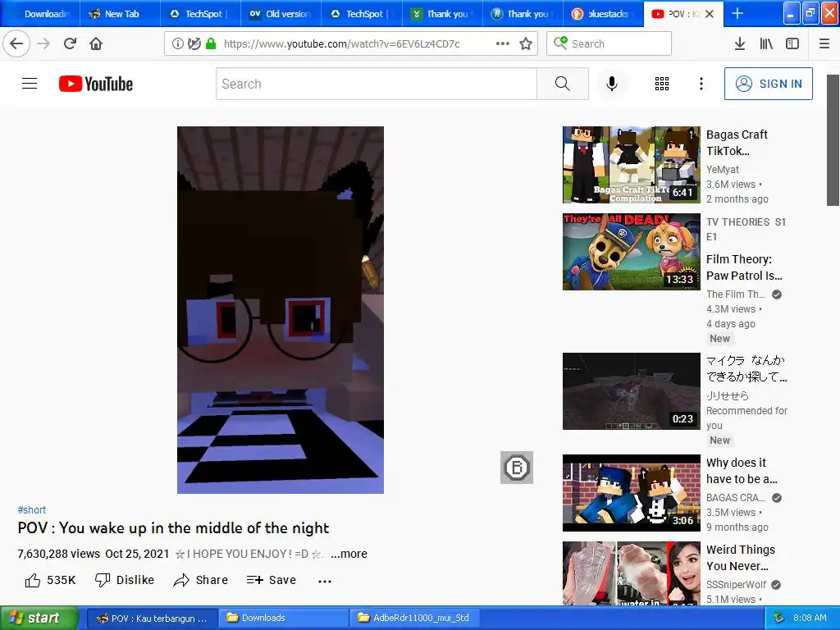Screen dimensions: 840x630
Task: Start voice search with microphone icon
Action: (612, 84)
